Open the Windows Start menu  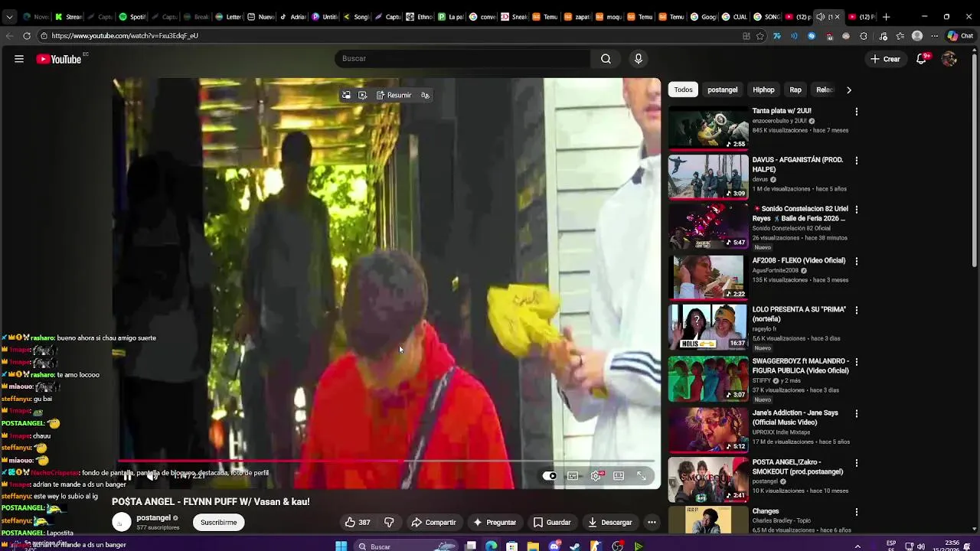341,546
